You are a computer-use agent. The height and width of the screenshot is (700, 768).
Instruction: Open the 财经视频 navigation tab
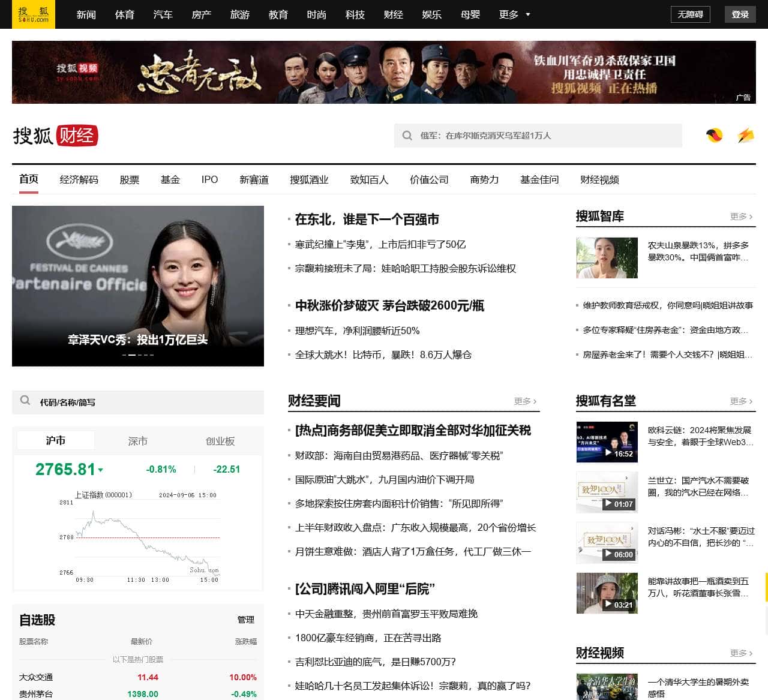599,179
